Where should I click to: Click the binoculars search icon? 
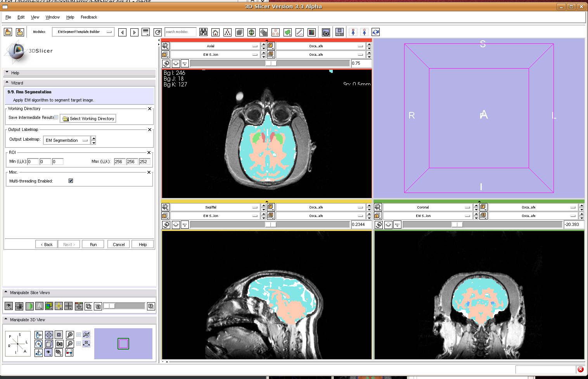pyautogui.click(x=204, y=32)
